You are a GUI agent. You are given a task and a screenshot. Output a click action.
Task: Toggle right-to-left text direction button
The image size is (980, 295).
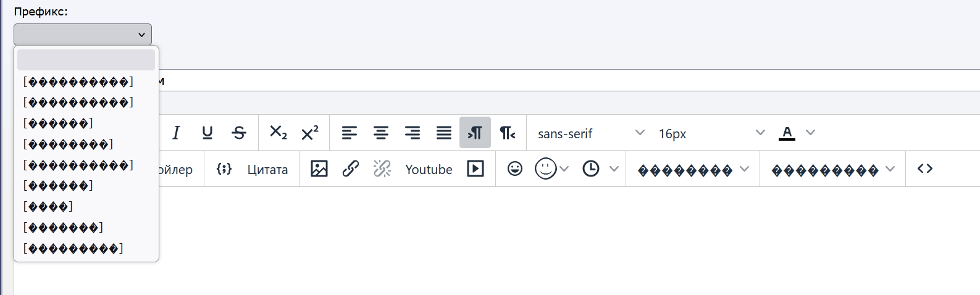[x=507, y=133]
